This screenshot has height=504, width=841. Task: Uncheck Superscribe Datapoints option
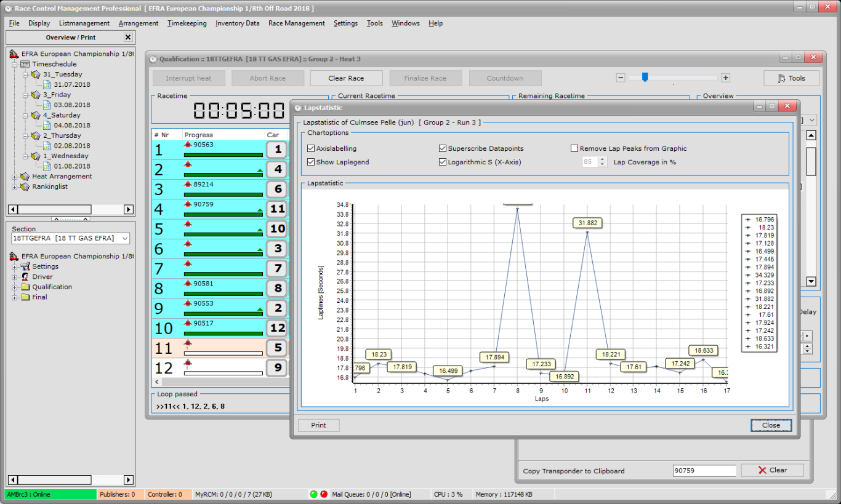(443, 148)
